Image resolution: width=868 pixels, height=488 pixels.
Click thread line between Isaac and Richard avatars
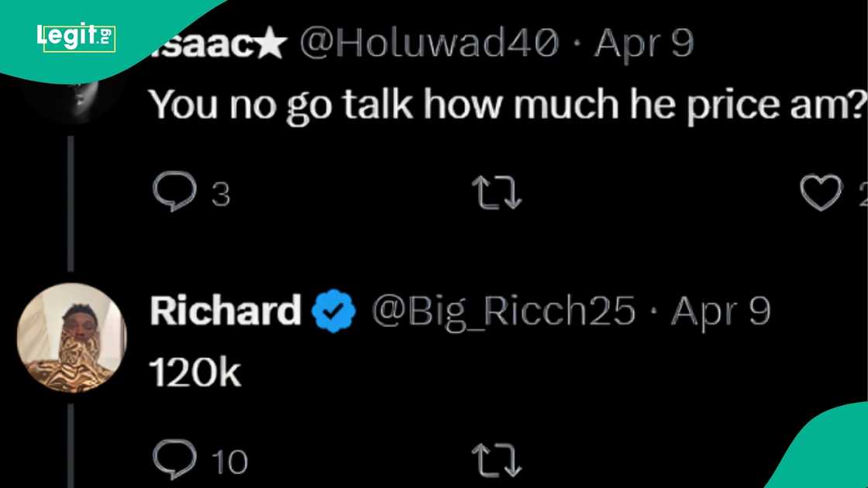point(71,203)
